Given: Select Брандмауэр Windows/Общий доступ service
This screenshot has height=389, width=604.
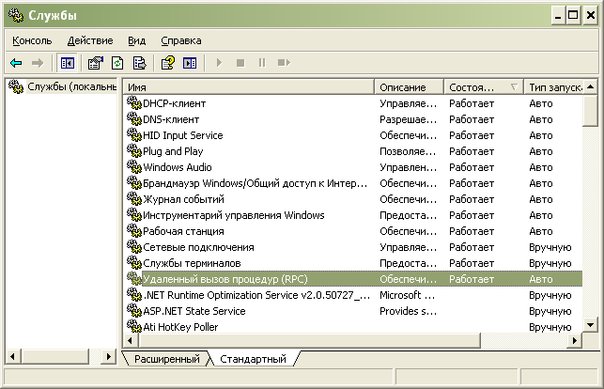Looking at the screenshot, I should coord(255,183).
